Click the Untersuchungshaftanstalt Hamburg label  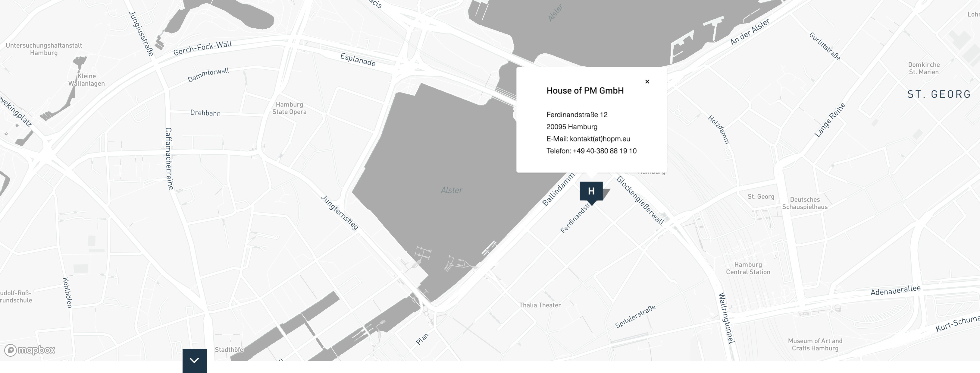click(44, 49)
